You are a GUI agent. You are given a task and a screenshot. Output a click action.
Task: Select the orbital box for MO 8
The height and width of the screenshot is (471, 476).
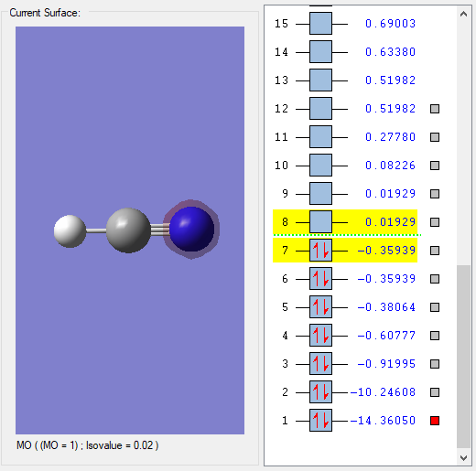[x=320, y=222]
